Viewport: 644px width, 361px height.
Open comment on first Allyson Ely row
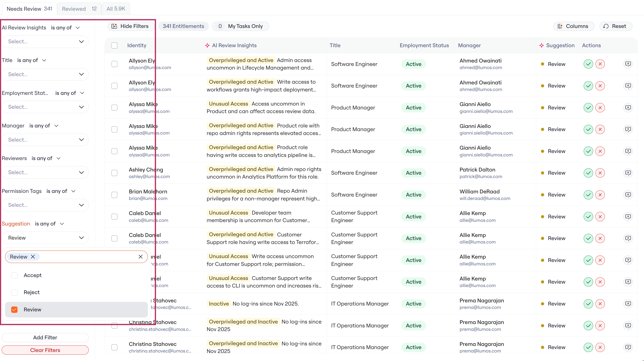click(x=628, y=64)
